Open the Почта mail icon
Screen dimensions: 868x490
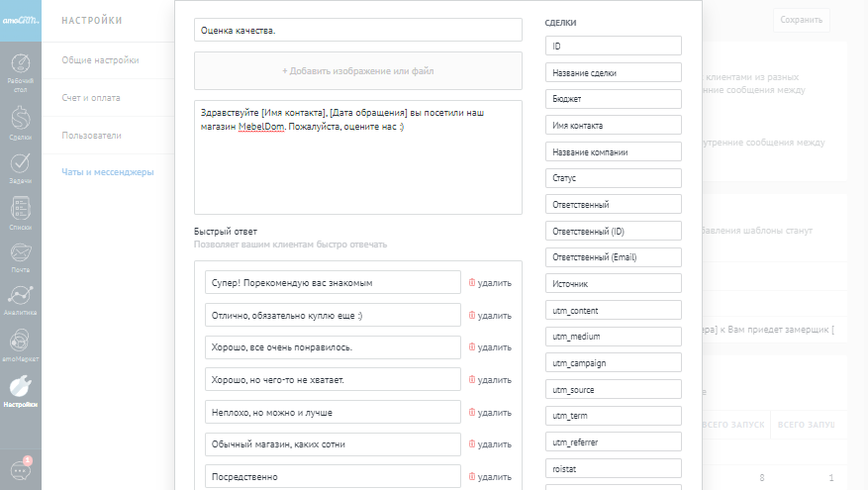[20, 257]
